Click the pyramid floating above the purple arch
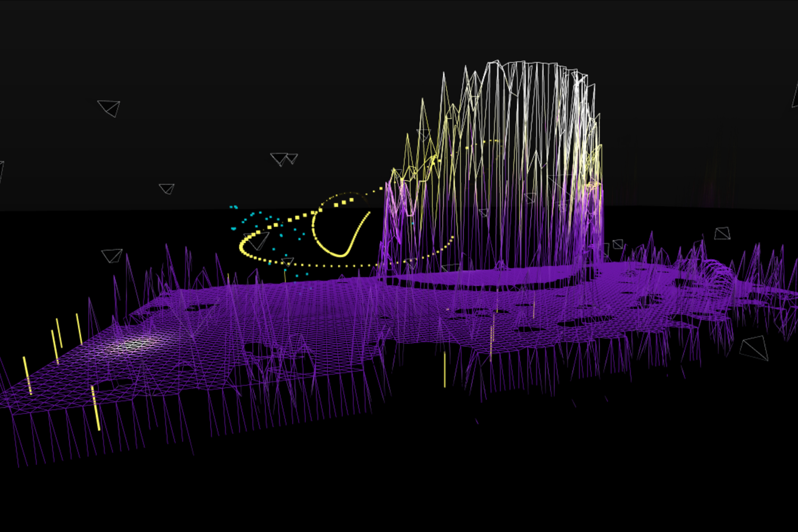 pos(722,233)
